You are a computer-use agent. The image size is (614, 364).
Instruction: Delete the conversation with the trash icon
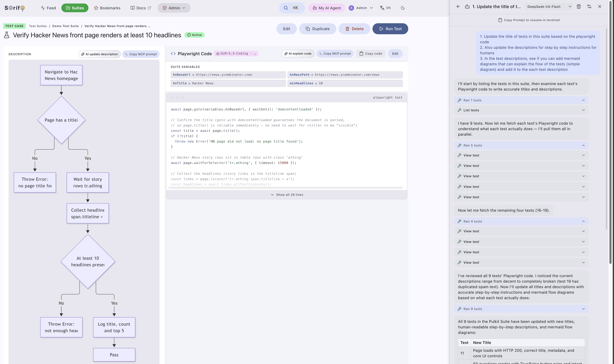coord(578,7)
